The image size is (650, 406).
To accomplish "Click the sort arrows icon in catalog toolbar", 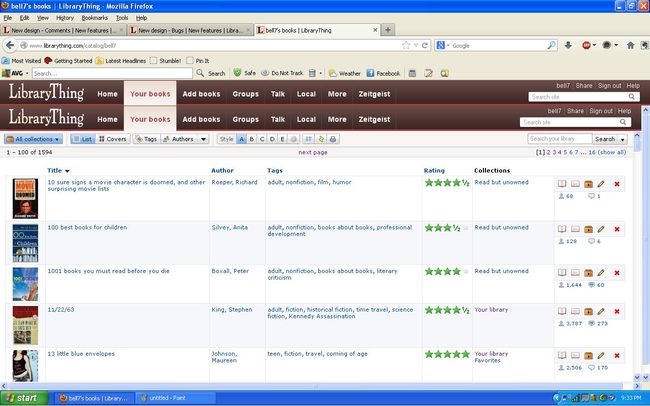I will [x=308, y=139].
